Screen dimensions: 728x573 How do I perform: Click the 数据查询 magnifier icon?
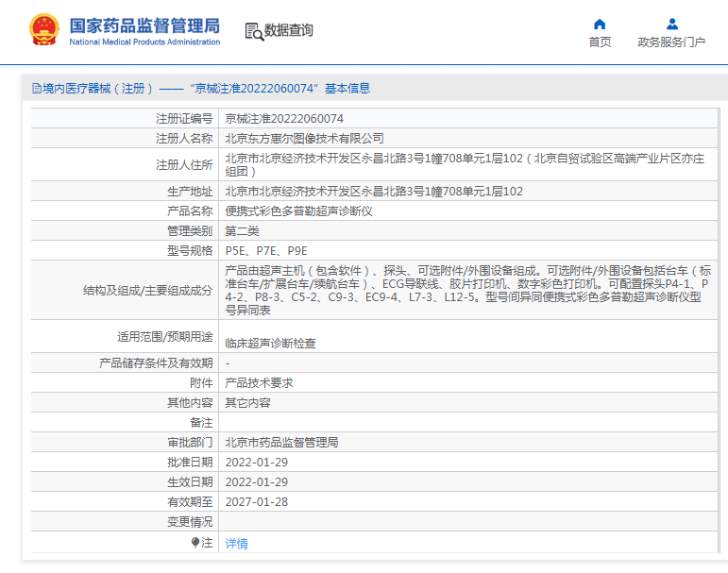(x=253, y=31)
